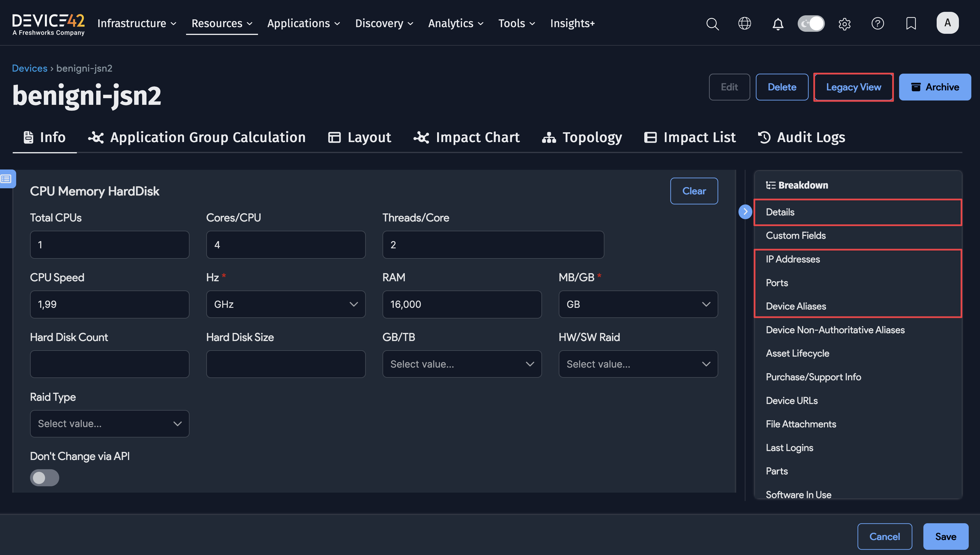980x555 pixels.
Task: Open the settings gear icon
Action: pos(844,24)
